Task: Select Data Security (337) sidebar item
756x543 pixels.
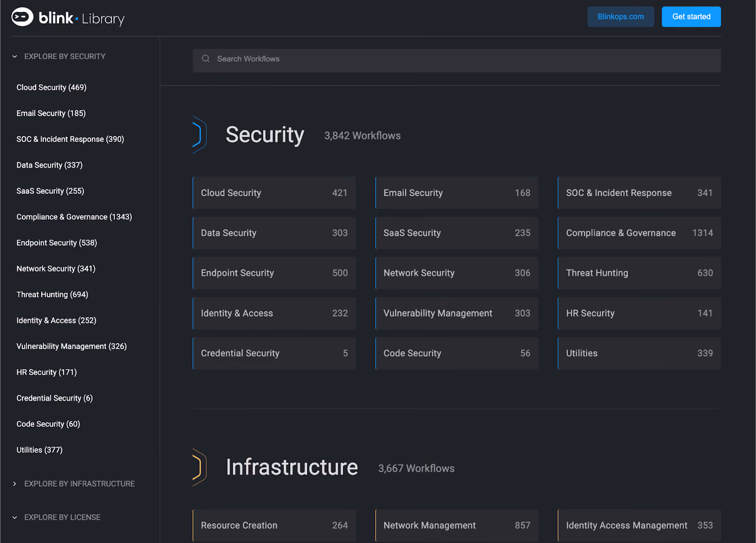Action: (50, 165)
